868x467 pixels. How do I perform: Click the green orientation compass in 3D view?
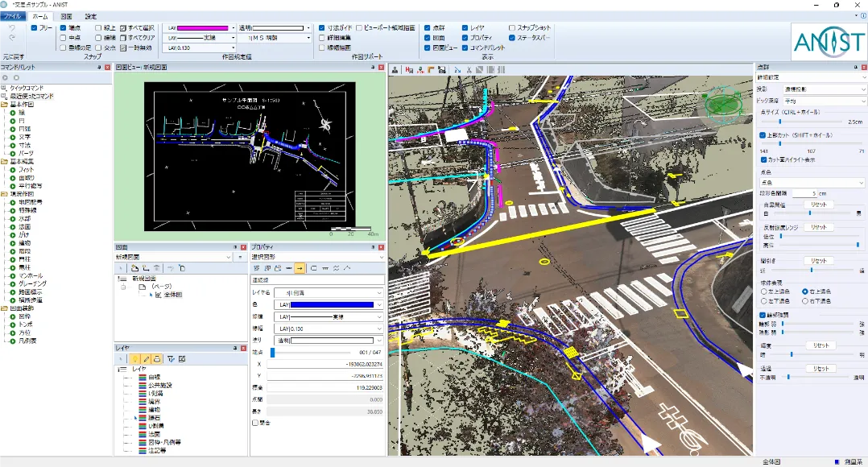coord(722,104)
